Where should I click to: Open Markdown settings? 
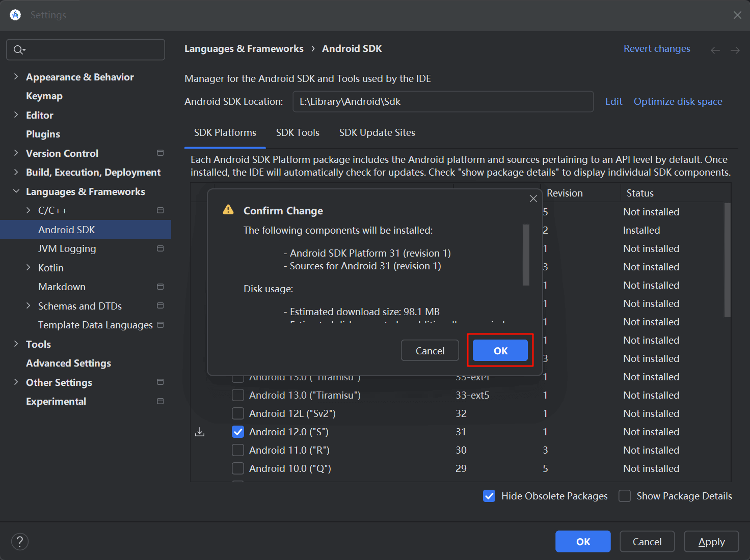62,287
